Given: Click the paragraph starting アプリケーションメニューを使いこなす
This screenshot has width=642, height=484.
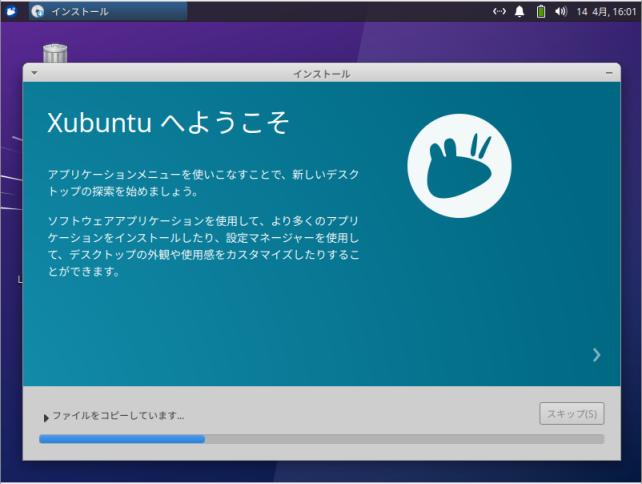Looking at the screenshot, I should 203,183.
